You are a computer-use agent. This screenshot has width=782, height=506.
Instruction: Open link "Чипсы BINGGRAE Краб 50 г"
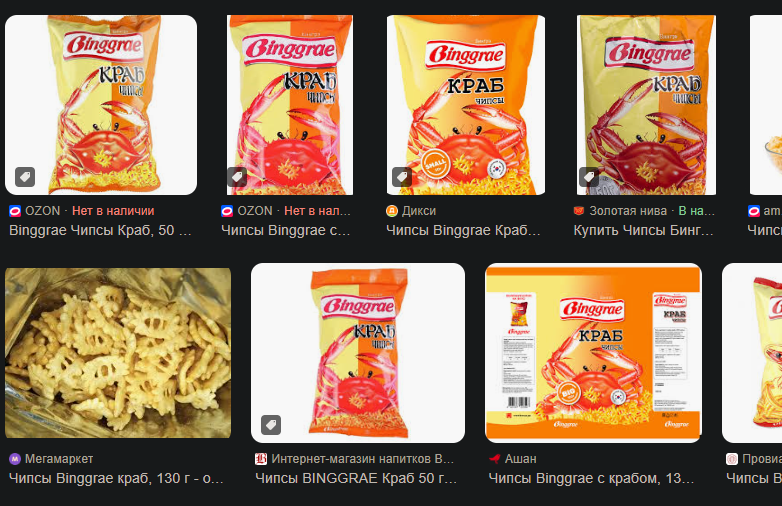click(x=356, y=478)
